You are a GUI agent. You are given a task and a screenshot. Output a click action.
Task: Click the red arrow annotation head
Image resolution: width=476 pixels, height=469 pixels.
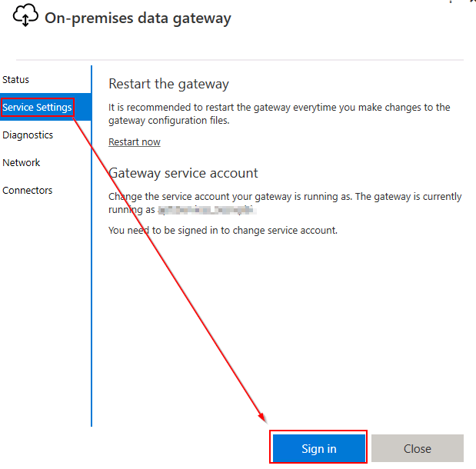tap(264, 418)
